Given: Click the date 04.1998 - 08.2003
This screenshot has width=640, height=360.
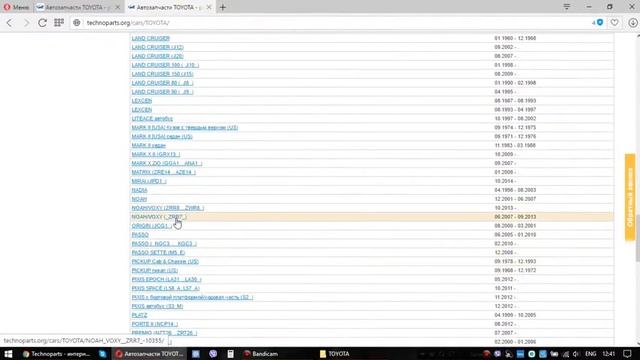Looking at the screenshot, I should pyautogui.click(x=515, y=191).
